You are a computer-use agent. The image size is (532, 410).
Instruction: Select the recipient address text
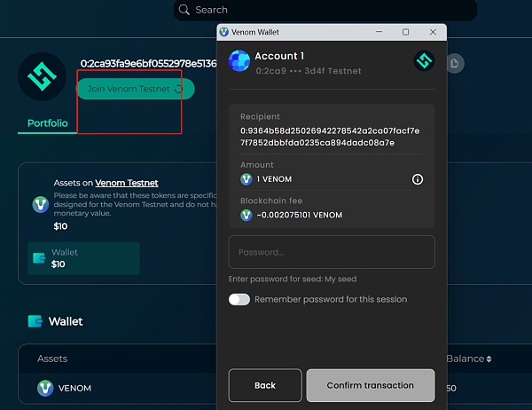coord(330,137)
